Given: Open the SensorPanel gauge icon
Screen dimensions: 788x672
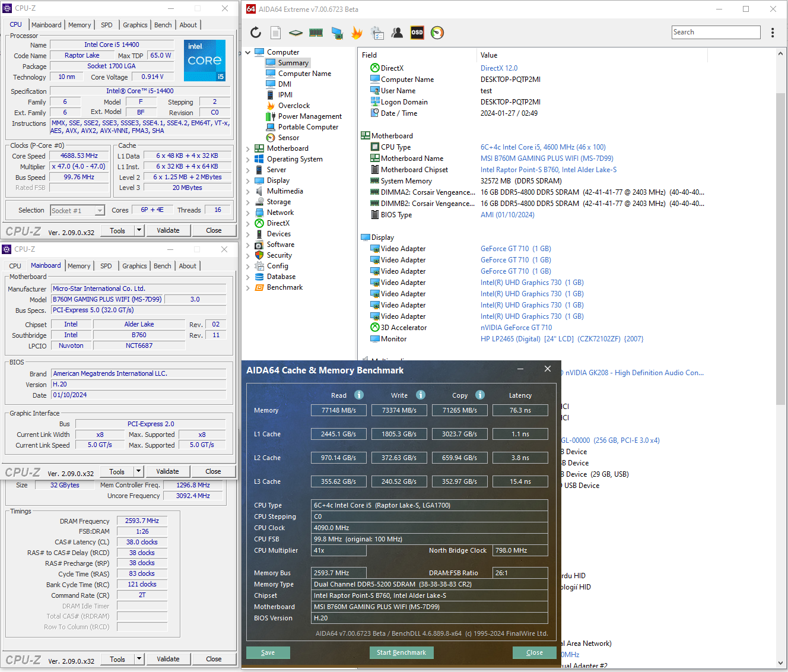Looking at the screenshot, I should 437,33.
